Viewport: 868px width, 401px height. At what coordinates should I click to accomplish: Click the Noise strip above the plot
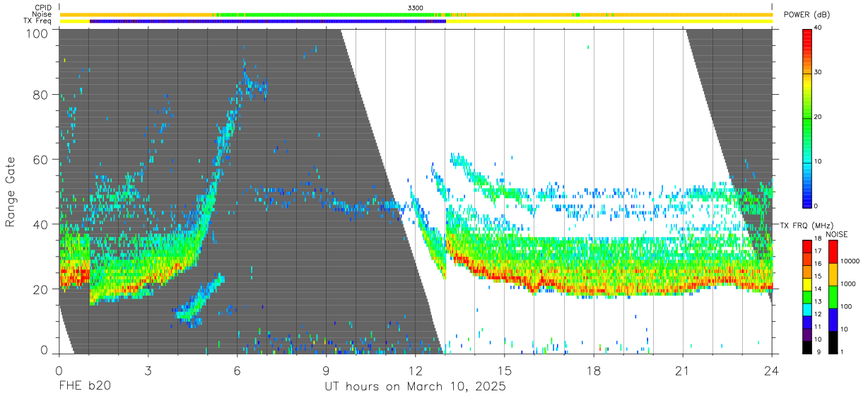(416, 14)
